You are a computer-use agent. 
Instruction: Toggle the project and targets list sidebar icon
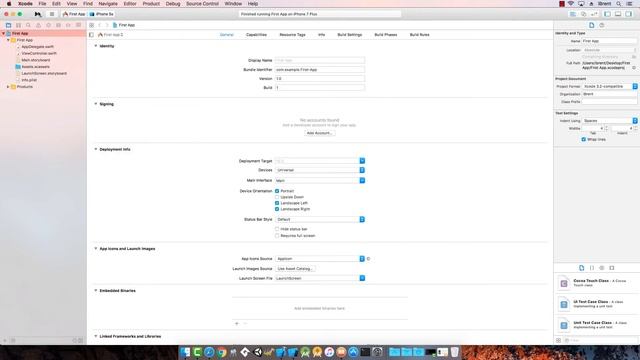click(91, 35)
